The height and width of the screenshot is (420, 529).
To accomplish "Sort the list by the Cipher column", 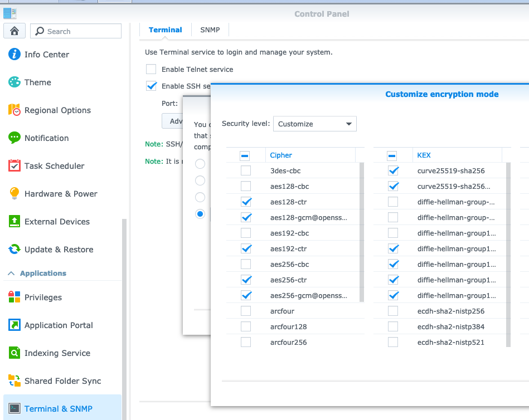I will tap(281, 155).
